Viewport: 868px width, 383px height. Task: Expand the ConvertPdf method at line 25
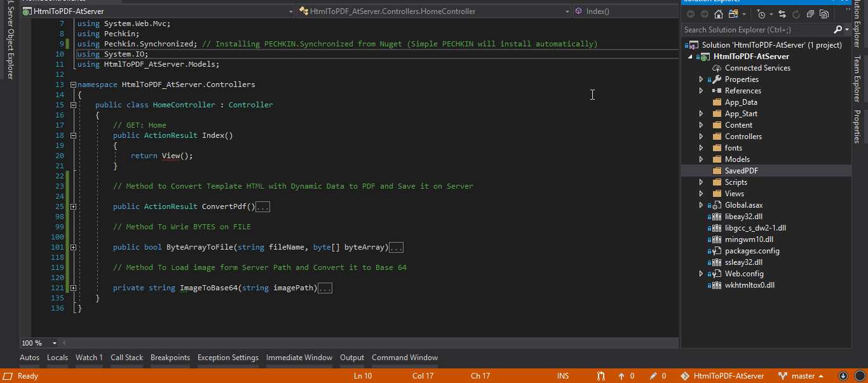coord(73,206)
